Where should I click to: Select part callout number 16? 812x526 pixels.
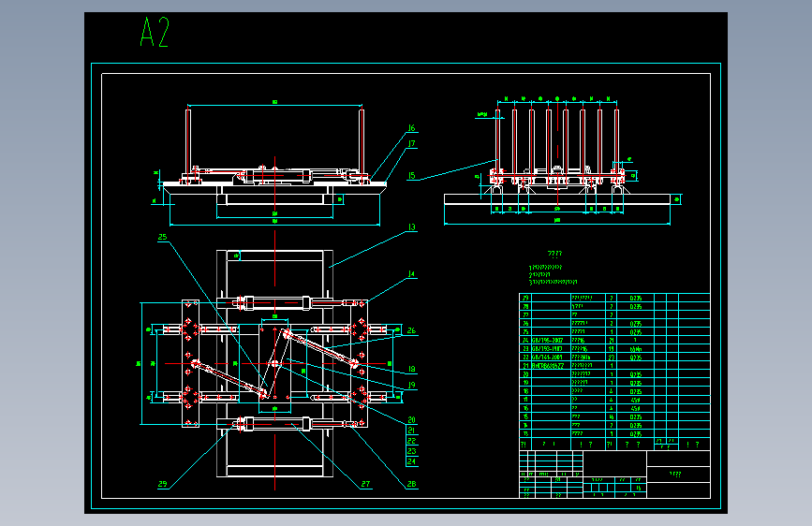pos(412,128)
